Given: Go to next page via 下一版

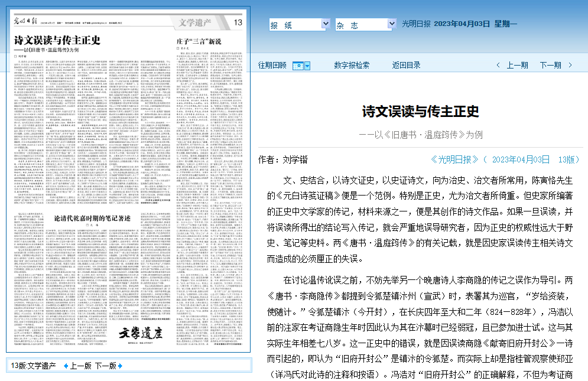Looking at the screenshot, I should [x=105, y=366].
